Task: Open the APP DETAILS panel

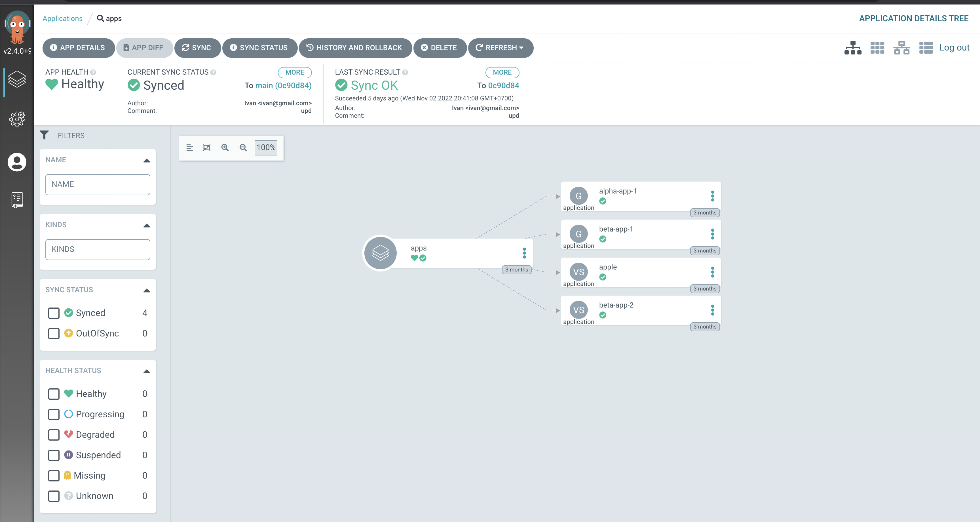Action: 78,48
